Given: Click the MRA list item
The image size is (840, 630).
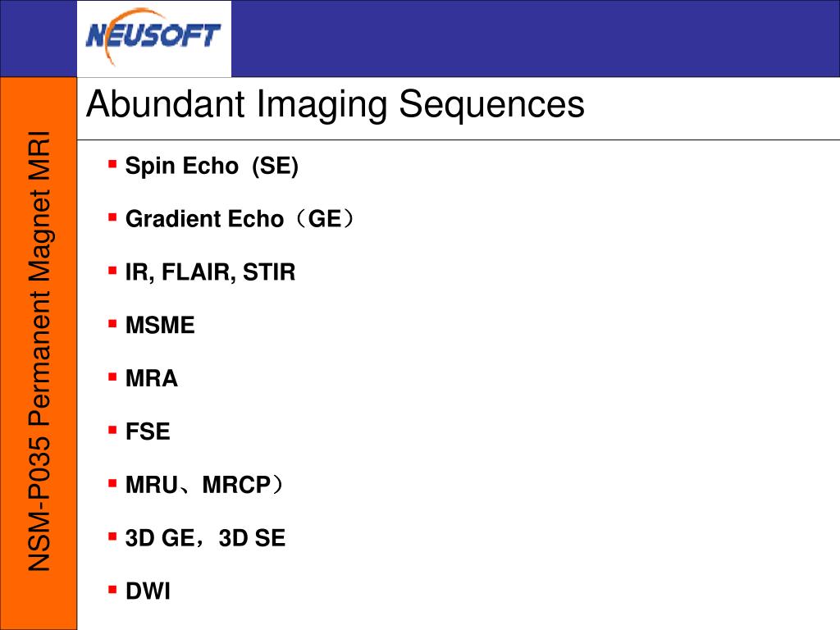Looking at the screenshot, I should pos(151,378).
